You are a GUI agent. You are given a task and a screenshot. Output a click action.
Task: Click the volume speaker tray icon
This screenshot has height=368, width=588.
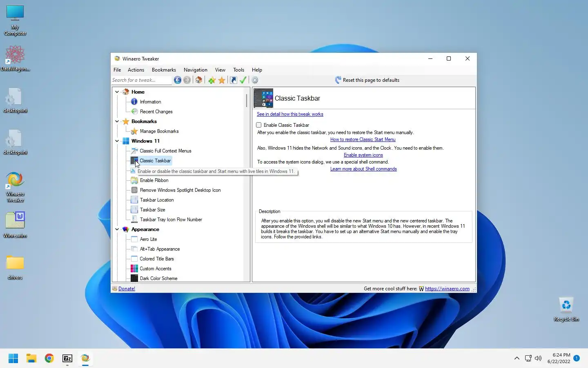click(x=538, y=359)
